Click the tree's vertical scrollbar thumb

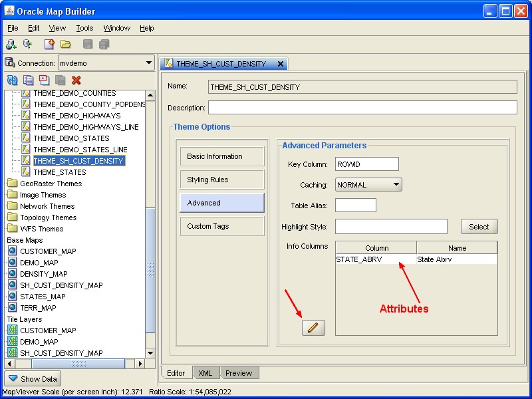150,270
